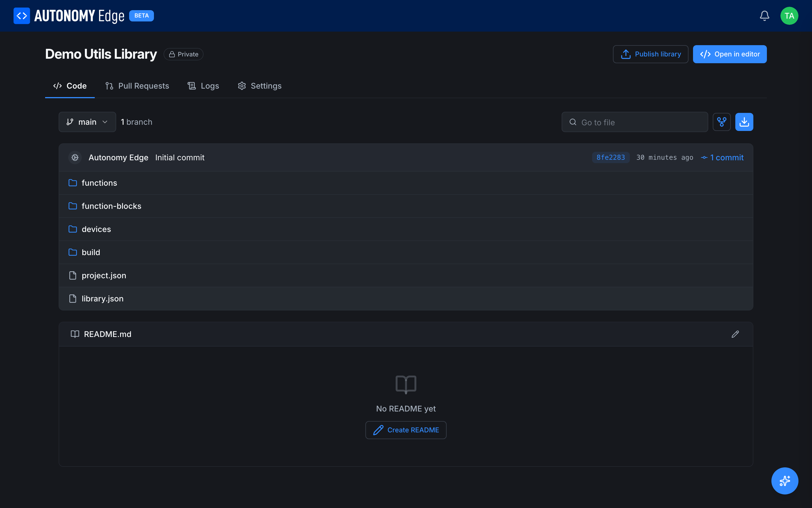Click the commit author gear avatar

75,157
